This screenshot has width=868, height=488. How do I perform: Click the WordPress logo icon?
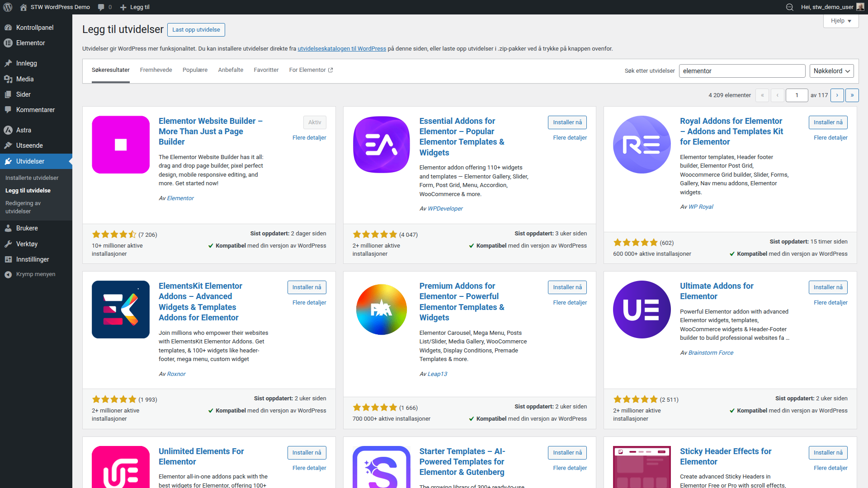click(x=8, y=7)
